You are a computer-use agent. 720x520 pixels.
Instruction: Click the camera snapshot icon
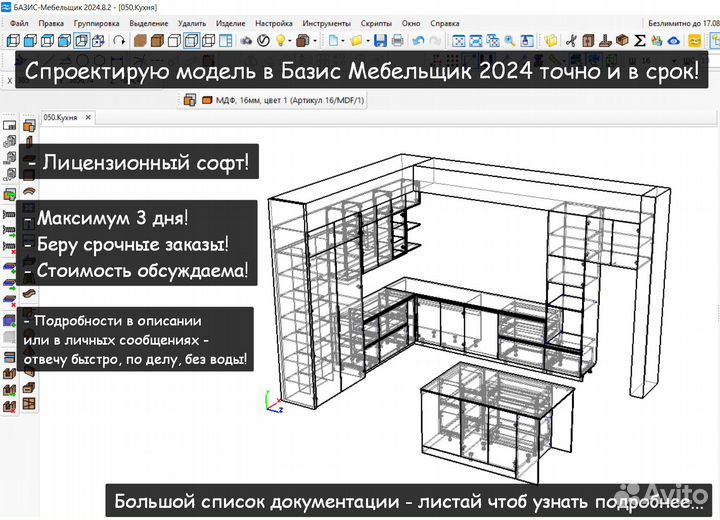click(x=246, y=41)
